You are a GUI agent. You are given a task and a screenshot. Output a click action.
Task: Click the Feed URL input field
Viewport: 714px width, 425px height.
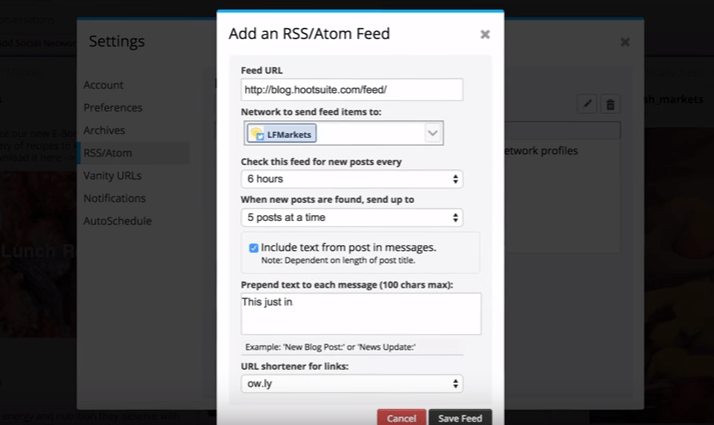coord(352,90)
